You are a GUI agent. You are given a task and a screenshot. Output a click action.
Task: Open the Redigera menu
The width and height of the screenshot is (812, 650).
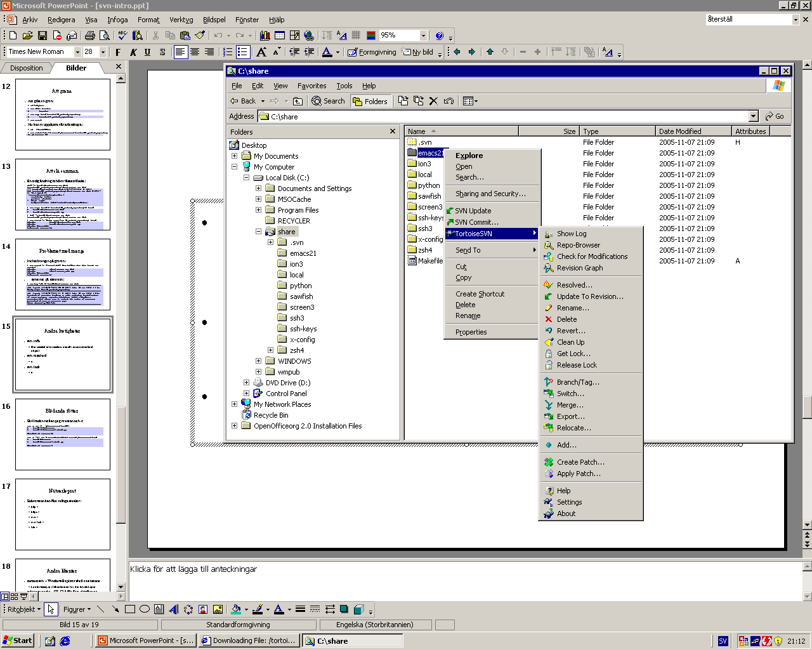61,20
